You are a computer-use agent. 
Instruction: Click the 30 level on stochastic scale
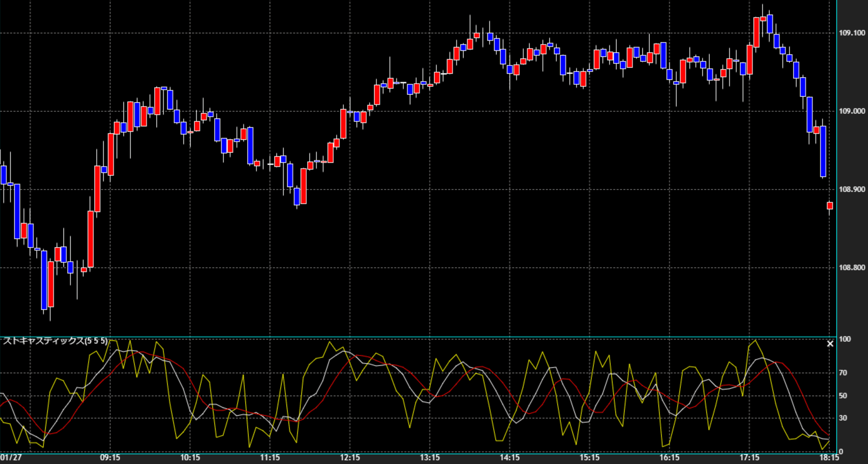[x=843, y=418]
